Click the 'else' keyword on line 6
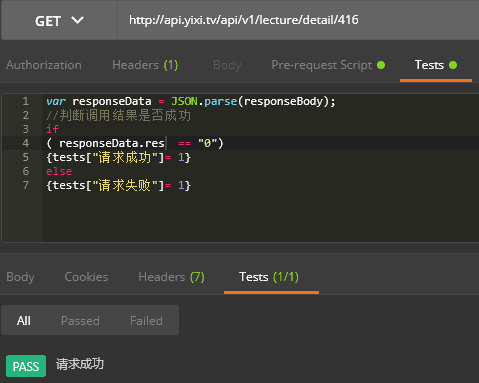Image resolution: width=479 pixels, height=383 pixels. [x=59, y=171]
